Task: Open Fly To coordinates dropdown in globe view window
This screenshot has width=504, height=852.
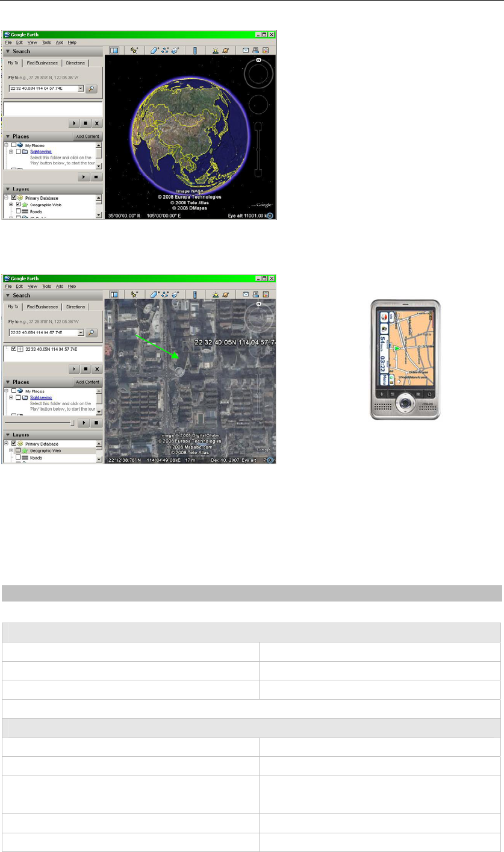Action: coord(81,89)
